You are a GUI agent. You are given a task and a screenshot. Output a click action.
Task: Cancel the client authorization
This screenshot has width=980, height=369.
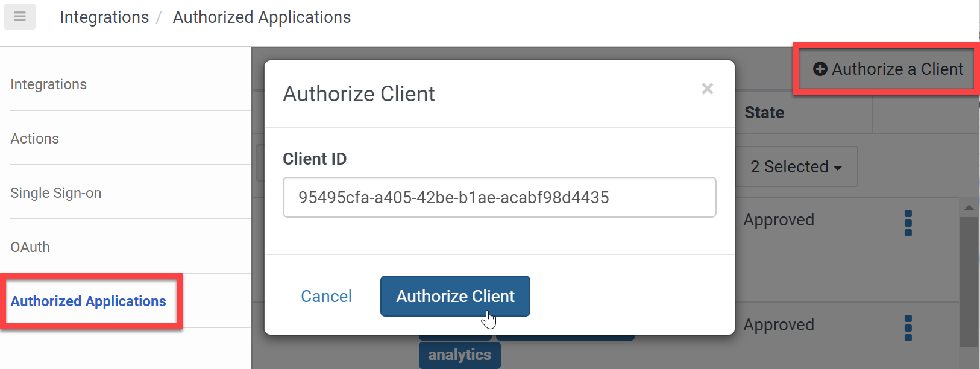coord(326,296)
